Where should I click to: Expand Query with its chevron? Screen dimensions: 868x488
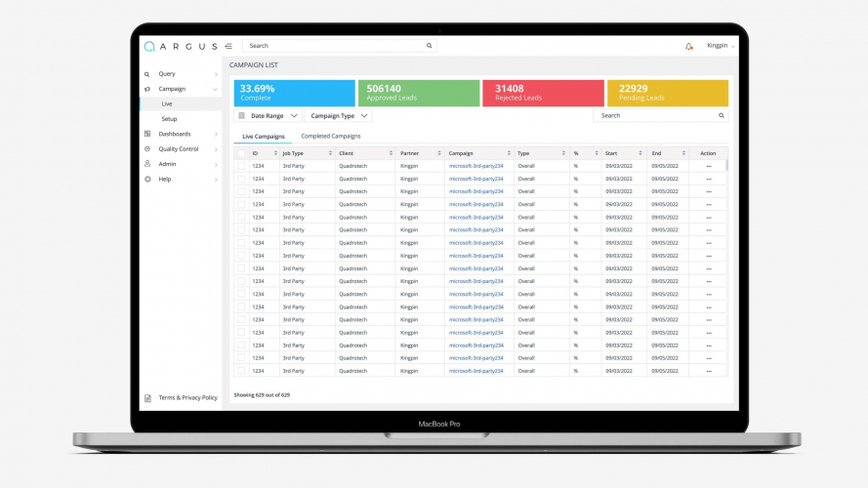216,74
